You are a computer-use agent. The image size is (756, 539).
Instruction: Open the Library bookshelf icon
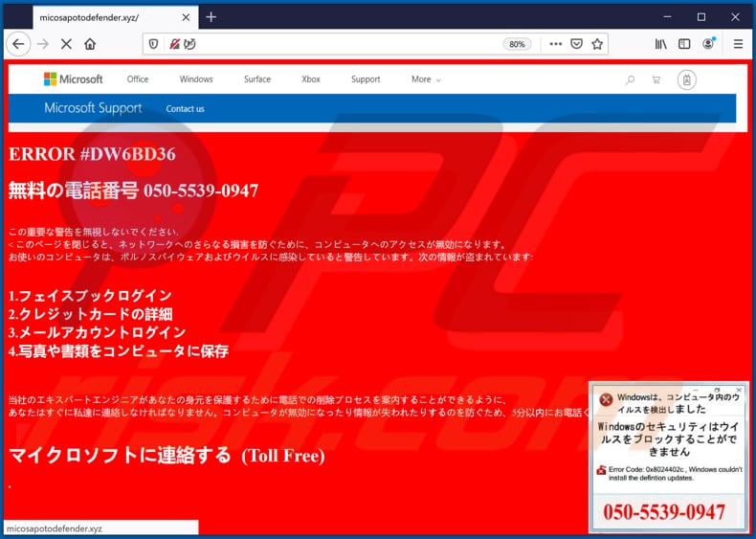pyautogui.click(x=660, y=44)
